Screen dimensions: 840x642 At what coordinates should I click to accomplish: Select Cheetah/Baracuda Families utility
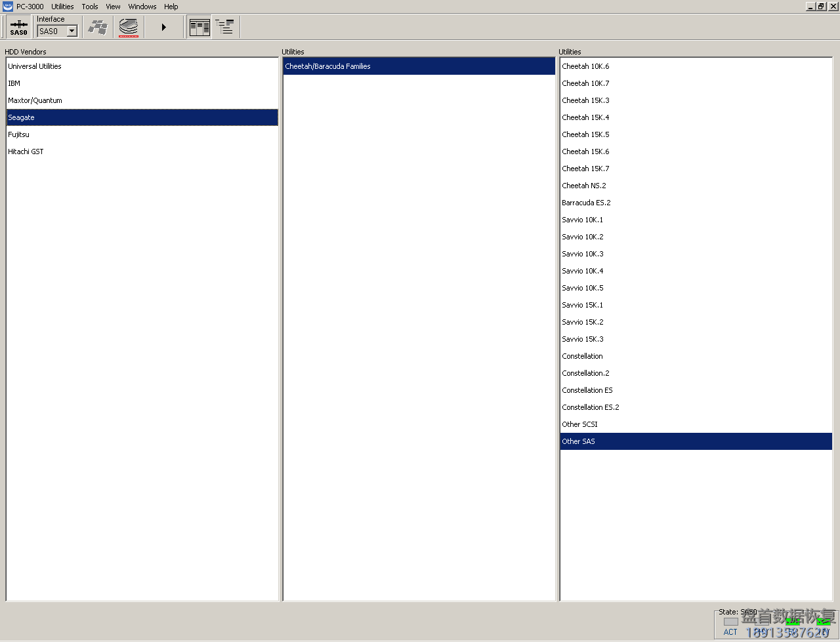[x=327, y=66]
